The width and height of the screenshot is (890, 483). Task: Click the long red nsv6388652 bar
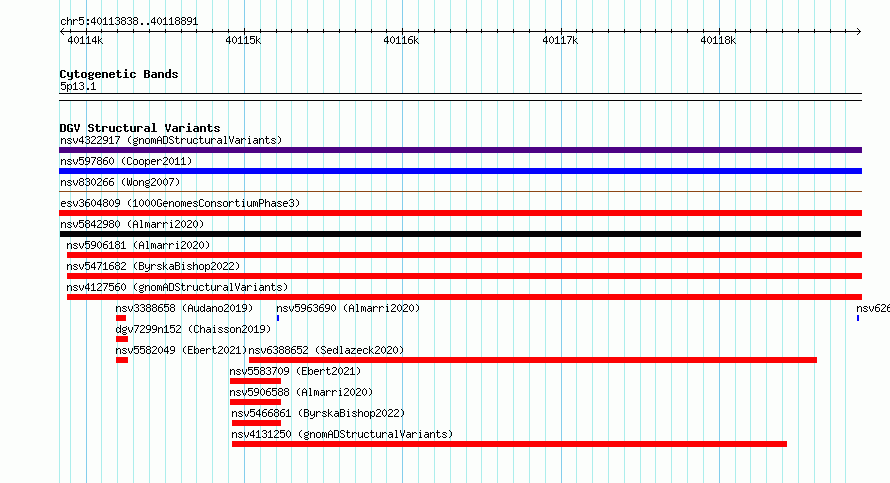point(533,360)
